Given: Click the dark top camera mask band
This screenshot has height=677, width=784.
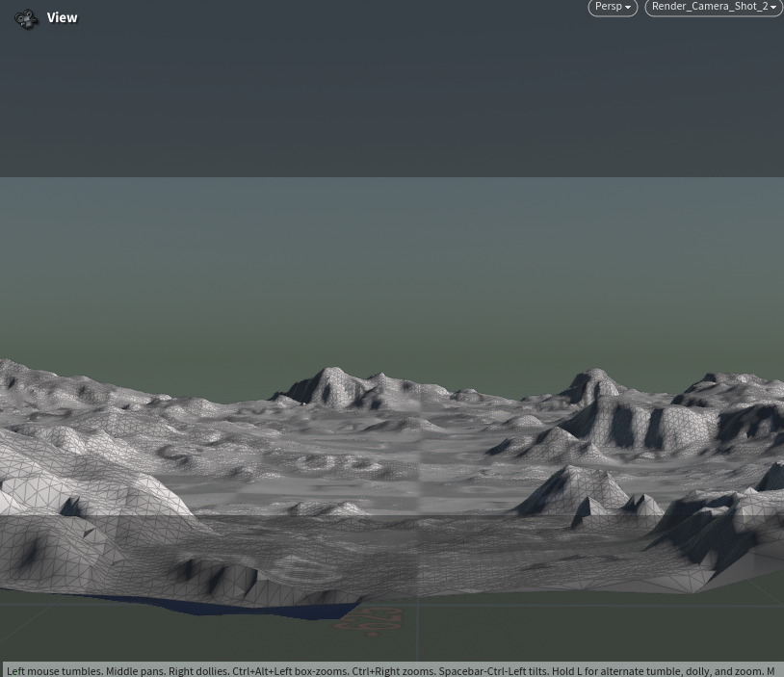Looking at the screenshot, I should [385, 96].
